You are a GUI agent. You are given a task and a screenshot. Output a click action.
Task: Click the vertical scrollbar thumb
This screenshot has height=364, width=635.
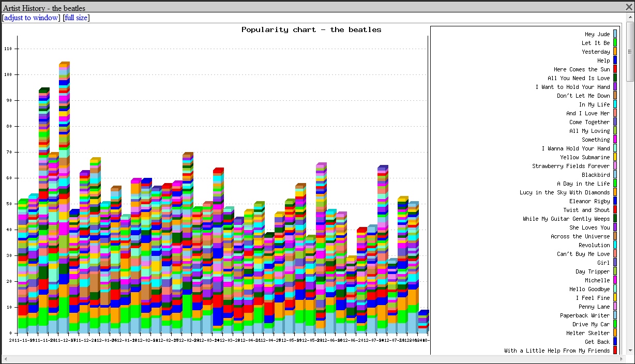(x=630, y=52)
